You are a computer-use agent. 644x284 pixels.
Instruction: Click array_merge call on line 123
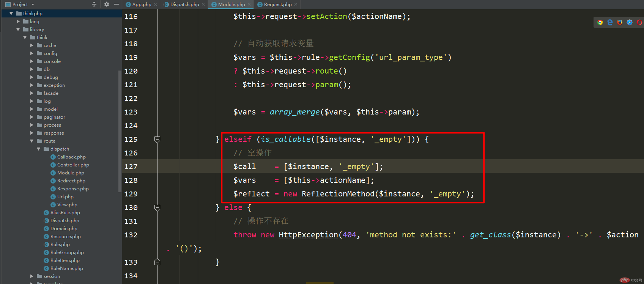(x=295, y=112)
